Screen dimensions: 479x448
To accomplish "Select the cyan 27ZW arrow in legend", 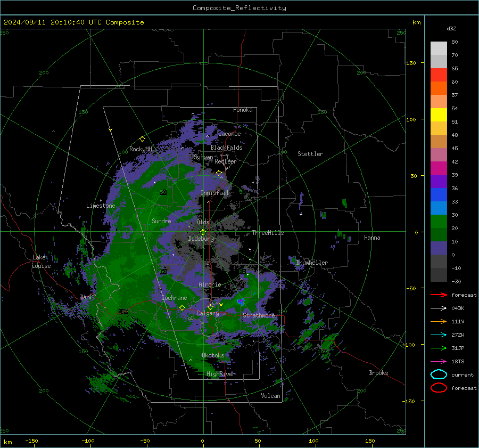I will 439,335.
